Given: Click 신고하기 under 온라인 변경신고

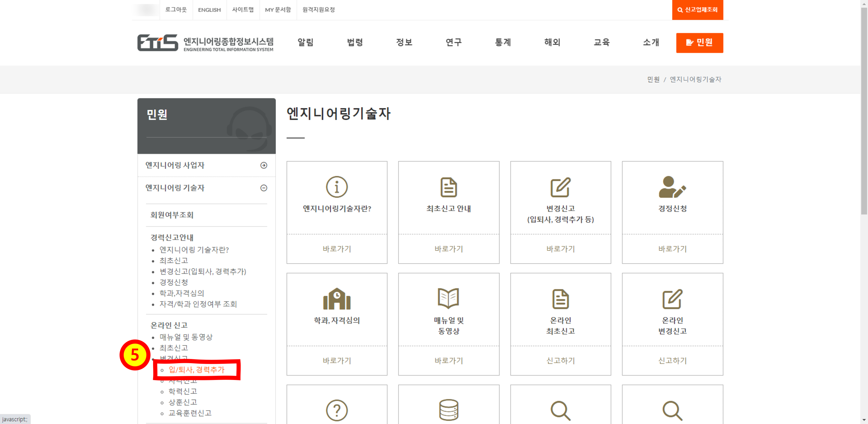Looking at the screenshot, I should pyautogui.click(x=672, y=361).
